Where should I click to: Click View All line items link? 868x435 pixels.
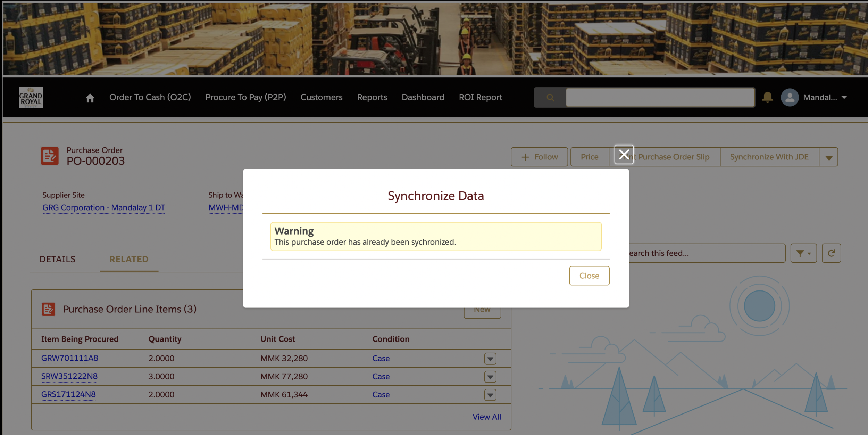[486, 417]
